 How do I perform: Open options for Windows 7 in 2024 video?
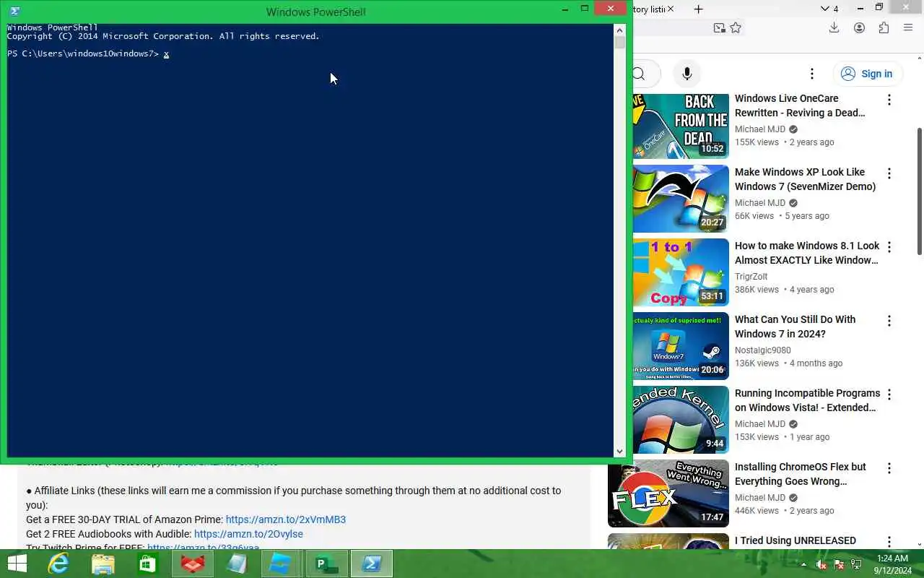click(889, 321)
